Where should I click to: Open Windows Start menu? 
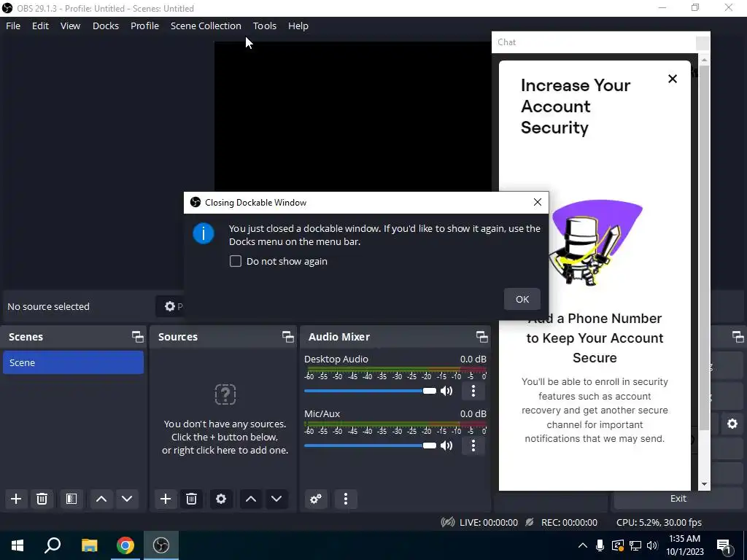(x=18, y=545)
